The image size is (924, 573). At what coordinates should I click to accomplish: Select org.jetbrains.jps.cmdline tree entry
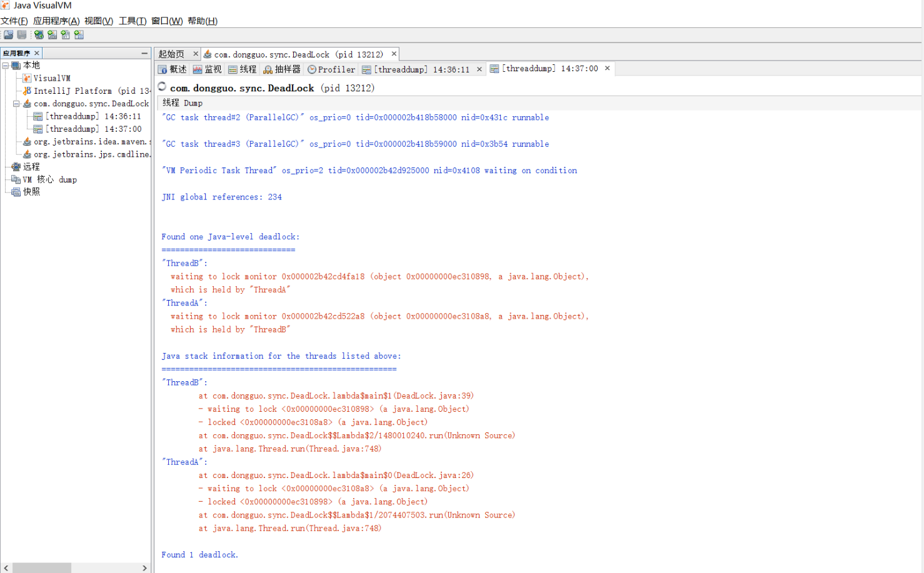pyautogui.click(x=92, y=154)
